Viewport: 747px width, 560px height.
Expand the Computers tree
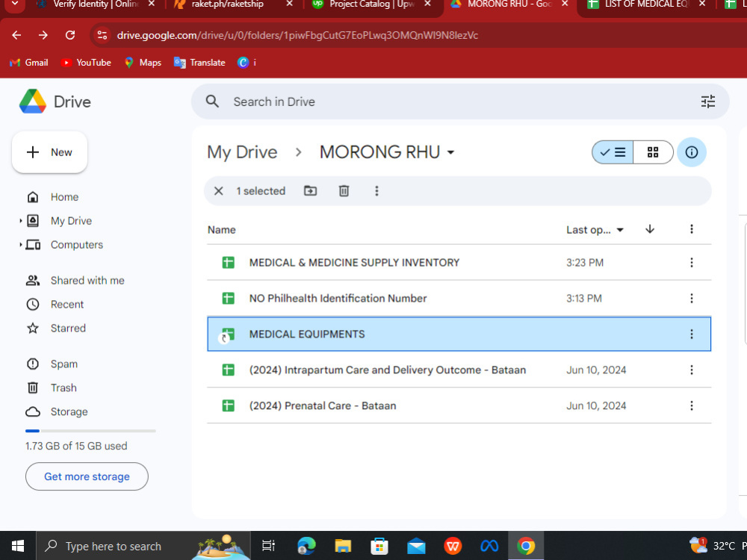(20, 244)
